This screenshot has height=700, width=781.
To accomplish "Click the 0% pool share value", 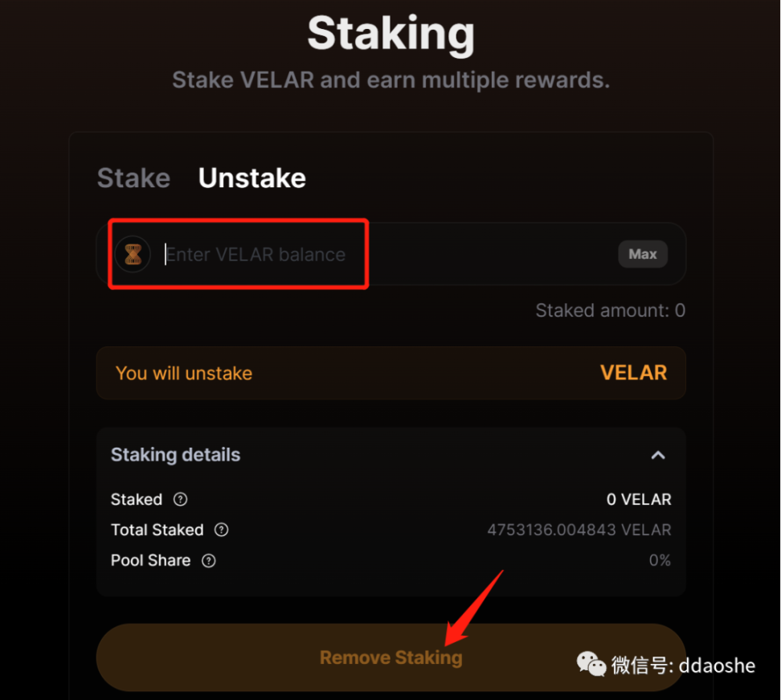I will point(660,561).
